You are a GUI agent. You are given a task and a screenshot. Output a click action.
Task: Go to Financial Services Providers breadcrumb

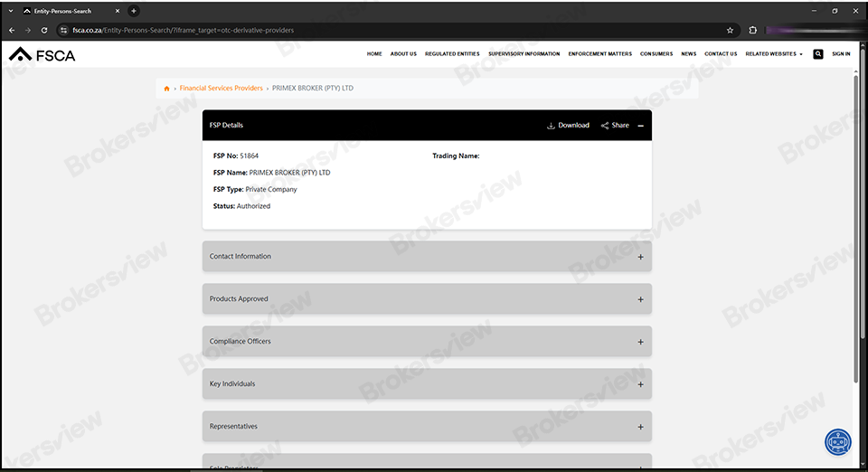coord(221,88)
